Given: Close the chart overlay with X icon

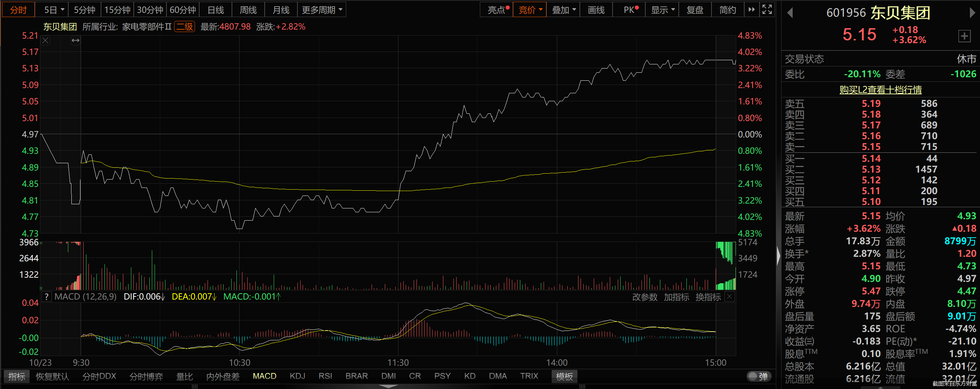Looking at the screenshot, I should pyautogui.click(x=45, y=40).
